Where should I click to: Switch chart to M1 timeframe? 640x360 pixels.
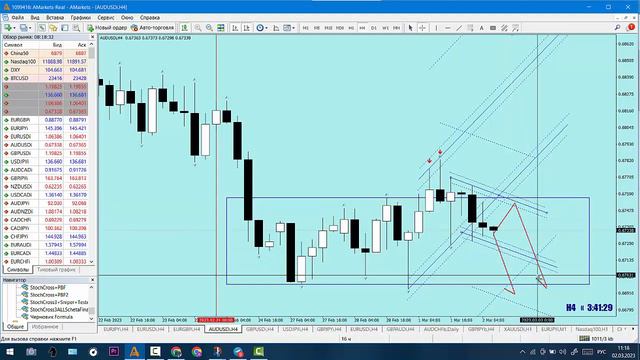[305, 28]
